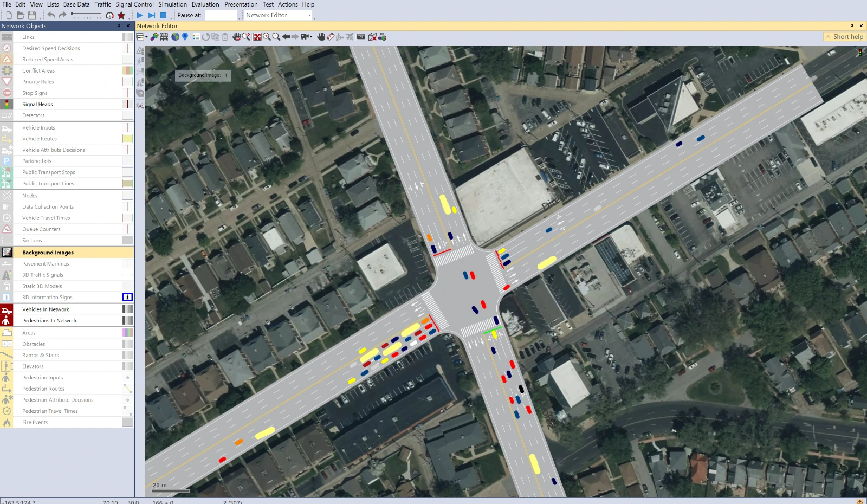Viewport: 867px width, 504px height.
Task: Go to the previous view with the left arrow
Action: coord(286,37)
